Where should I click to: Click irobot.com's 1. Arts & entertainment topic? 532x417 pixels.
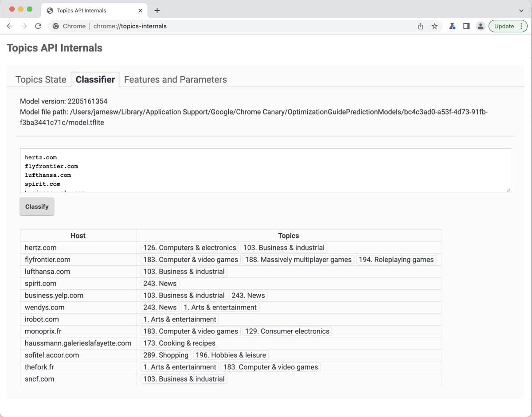tap(180, 320)
